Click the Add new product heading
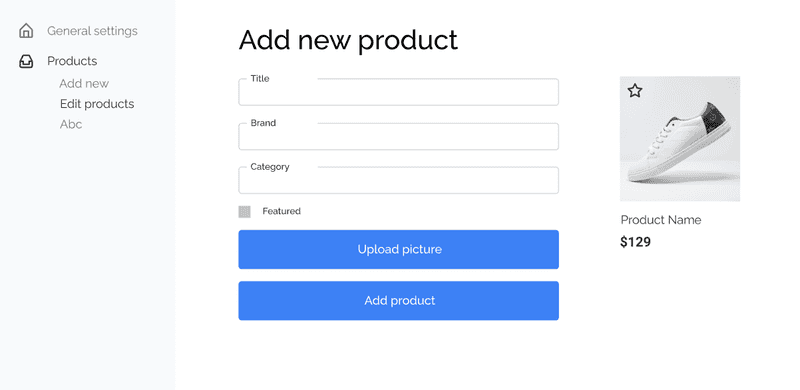800x390 pixels. 348,40
